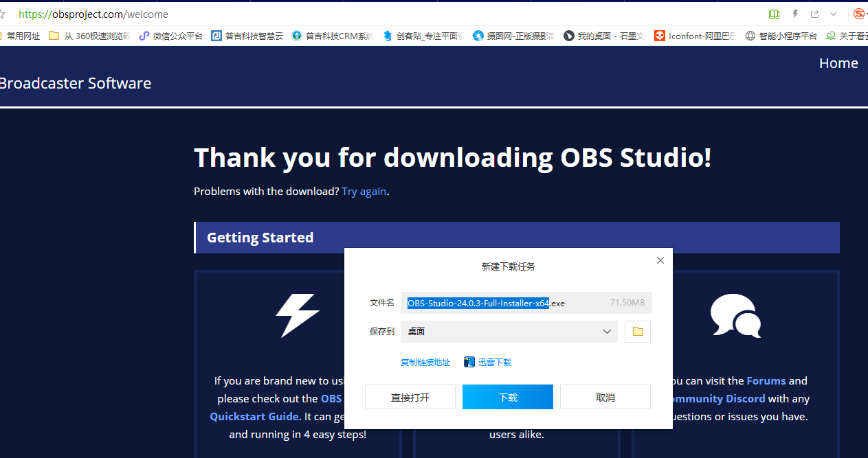Open the 摄图网 bookmark

tap(513, 36)
